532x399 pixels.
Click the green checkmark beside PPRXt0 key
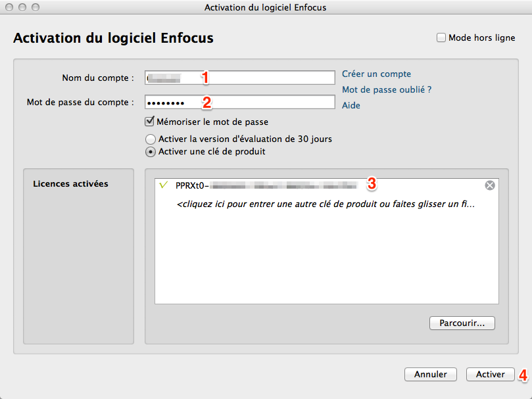(x=164, y=185)
